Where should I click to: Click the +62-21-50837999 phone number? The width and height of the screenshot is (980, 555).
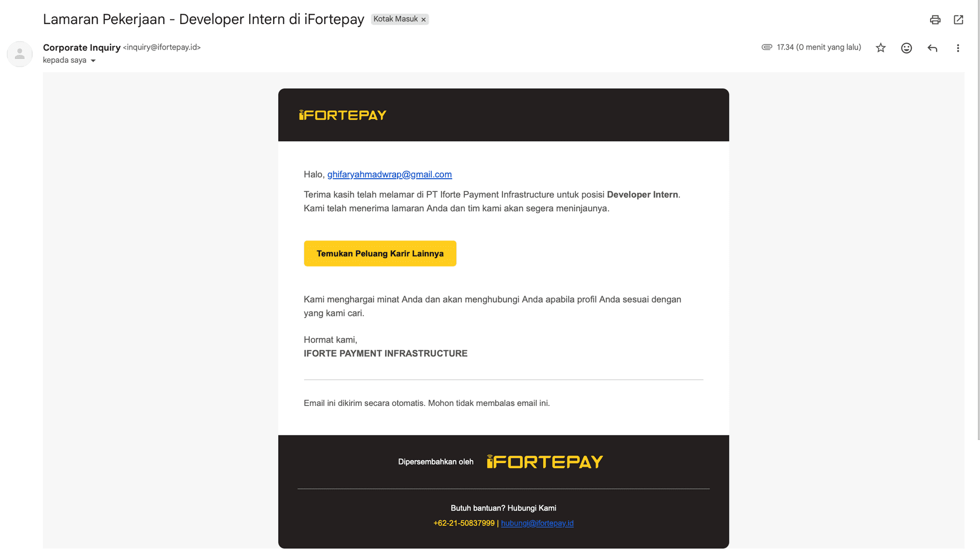coord(463,523)
